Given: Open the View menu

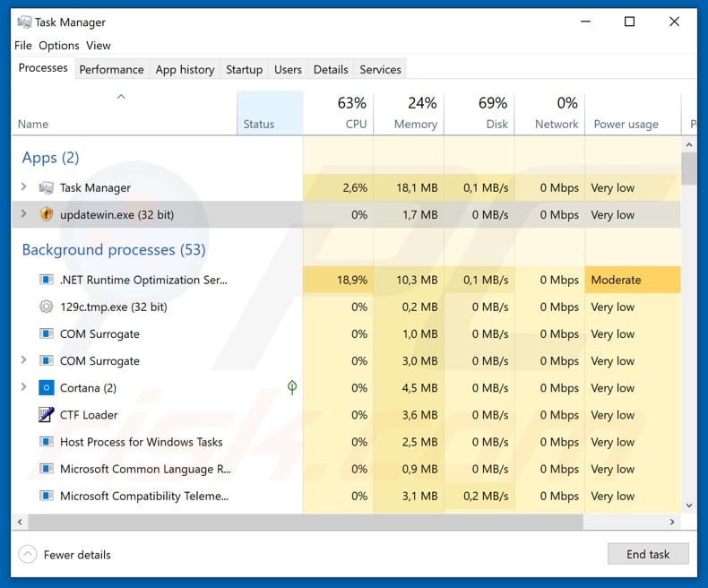Looking at the screenshot, I should (99, 46).
